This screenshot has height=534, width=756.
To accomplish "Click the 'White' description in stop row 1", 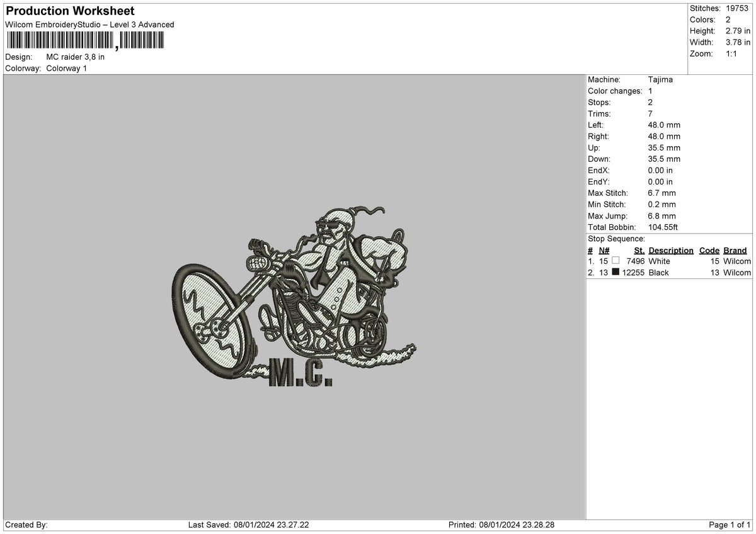I will (660, 261).
